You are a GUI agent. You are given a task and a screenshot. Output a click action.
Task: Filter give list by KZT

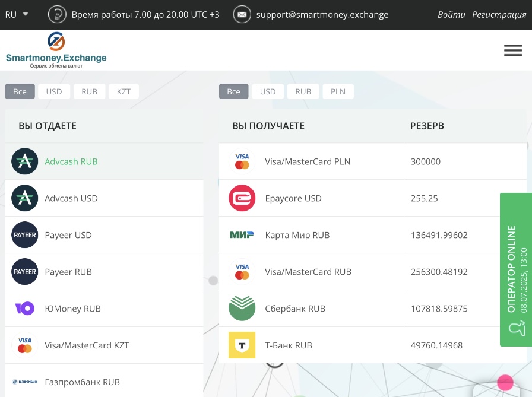click(123, 91)
